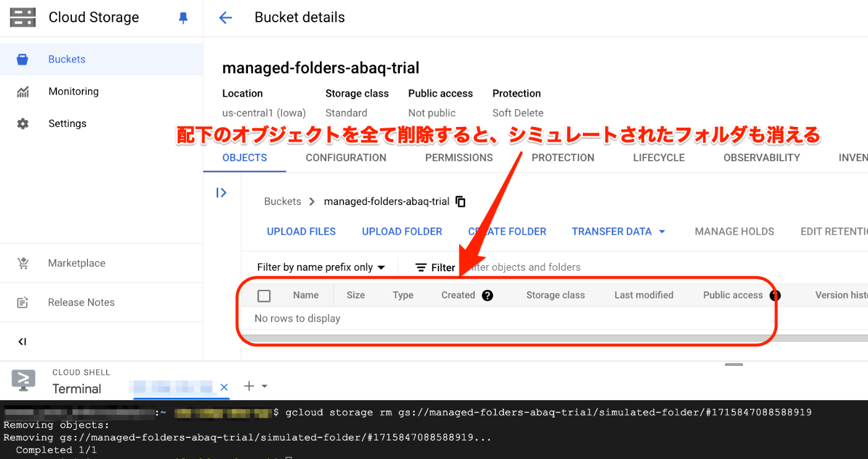
Task: Sort by the Size column header
Action: tap(355, 295)
